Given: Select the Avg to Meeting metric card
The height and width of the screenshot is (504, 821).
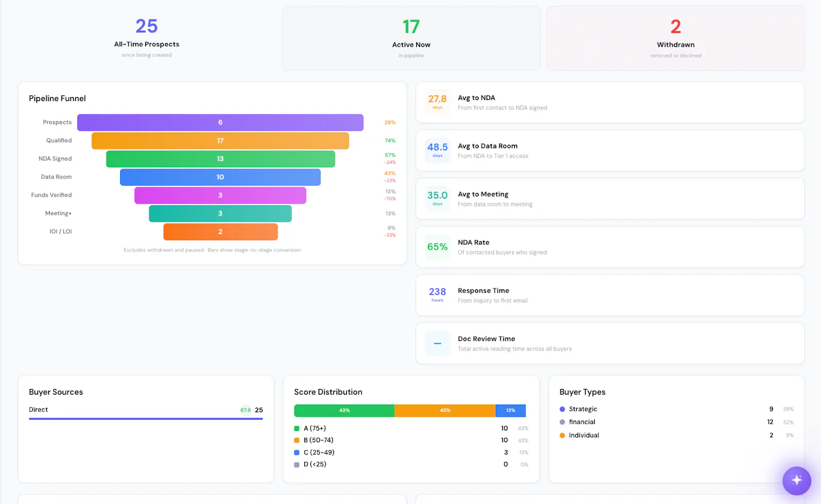Looking at the screenshot, I should (610, 199).
